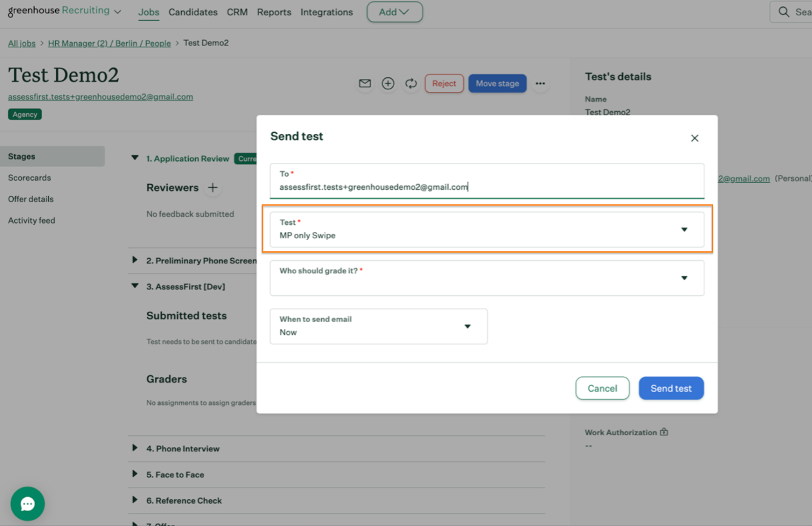
Task: Open the When to send email dropdown
Action: [x=378, y=327]
